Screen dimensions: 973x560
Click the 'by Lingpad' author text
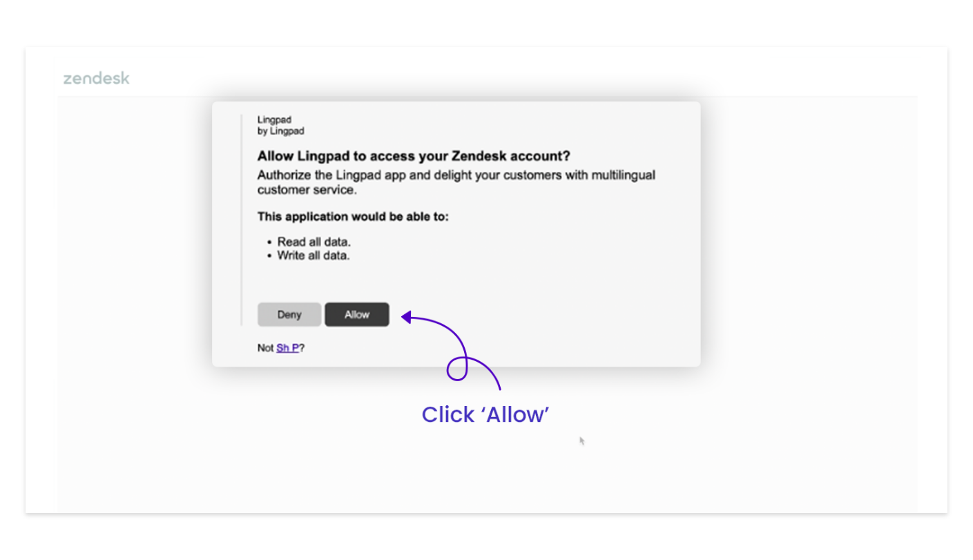(x=281, y=131)
